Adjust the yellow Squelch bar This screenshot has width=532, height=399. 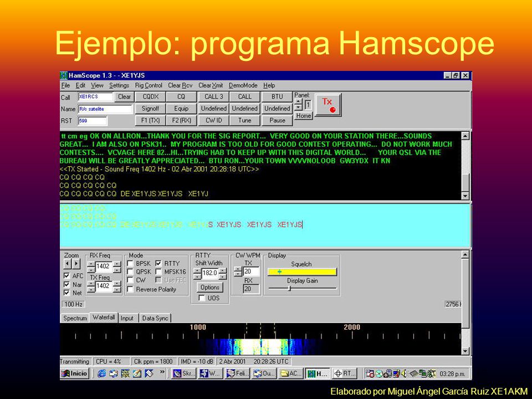tap(302, 272)
